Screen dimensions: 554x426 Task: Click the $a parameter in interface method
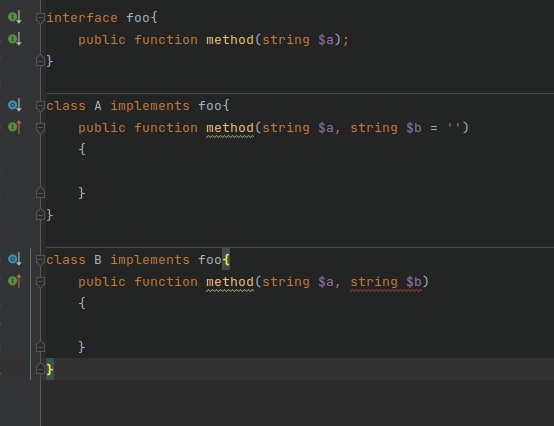[326, 40]
